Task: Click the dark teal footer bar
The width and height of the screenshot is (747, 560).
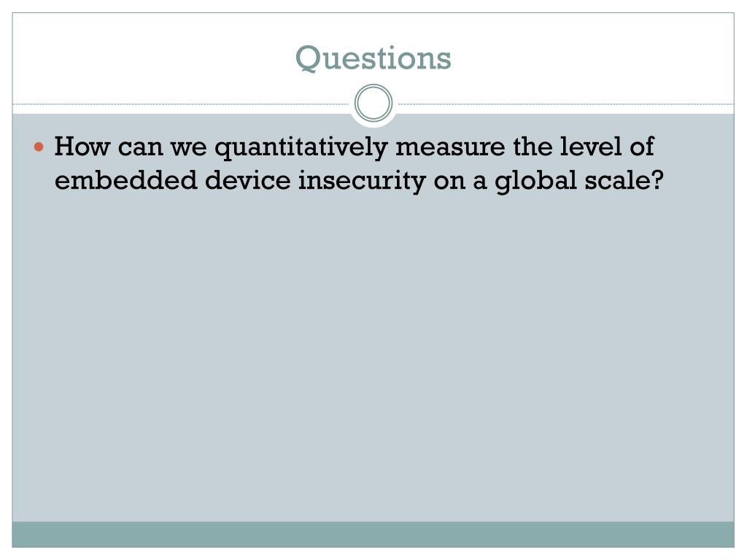Action: click(373, 534)
